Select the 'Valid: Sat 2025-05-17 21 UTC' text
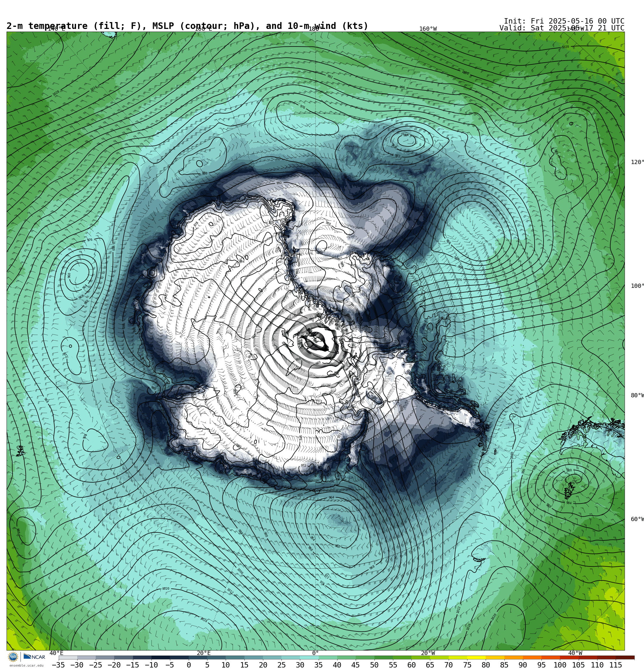644x669 pixels. tap(562, 28)
